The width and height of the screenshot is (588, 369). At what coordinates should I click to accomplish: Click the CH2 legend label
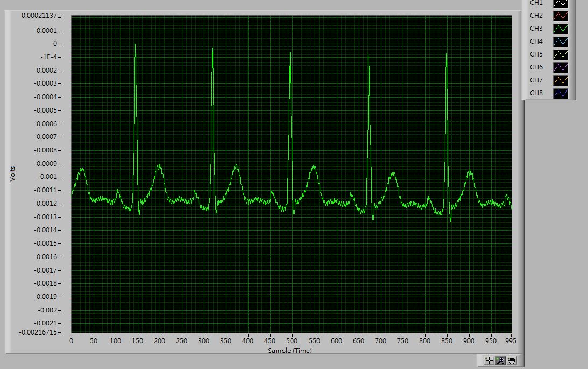(x=536, y=16)
